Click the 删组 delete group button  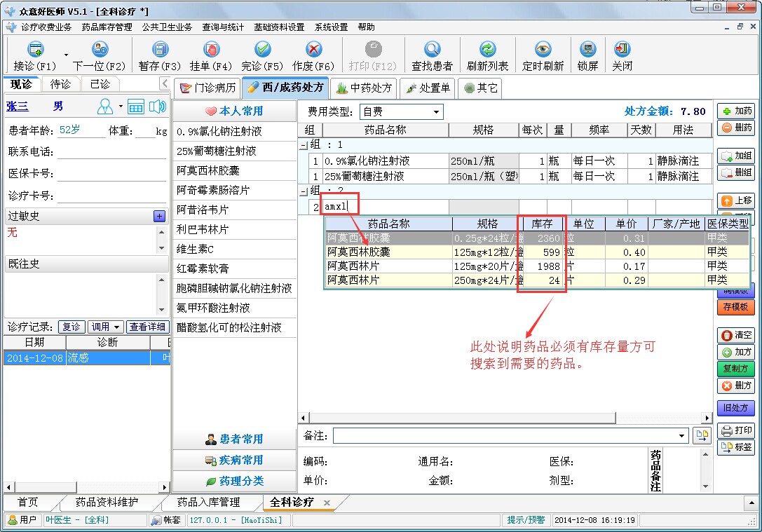click(736, 172)
